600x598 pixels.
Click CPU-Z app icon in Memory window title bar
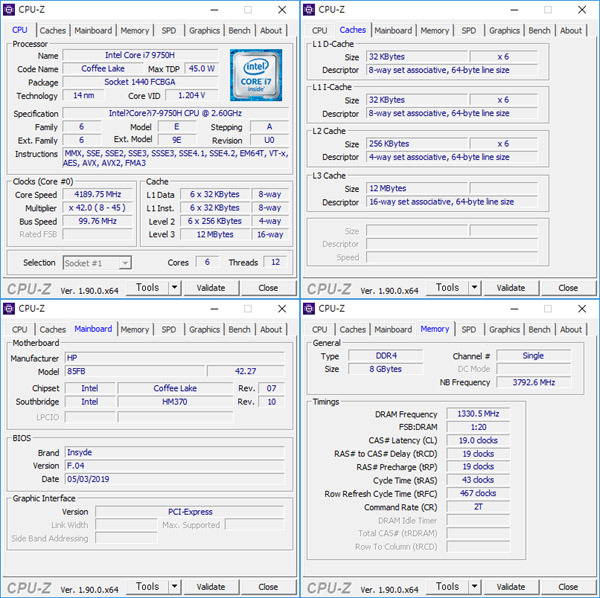click(x=309, y=308)
